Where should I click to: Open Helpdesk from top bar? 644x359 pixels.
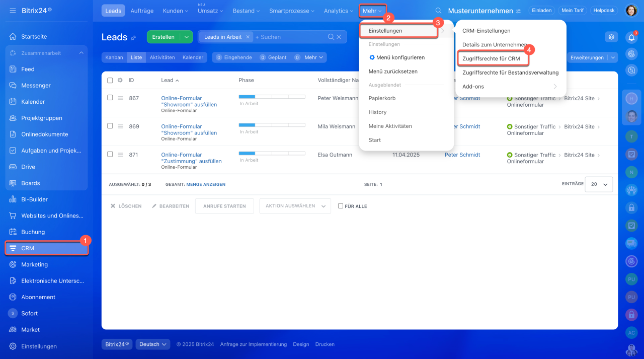coord(605,11)
